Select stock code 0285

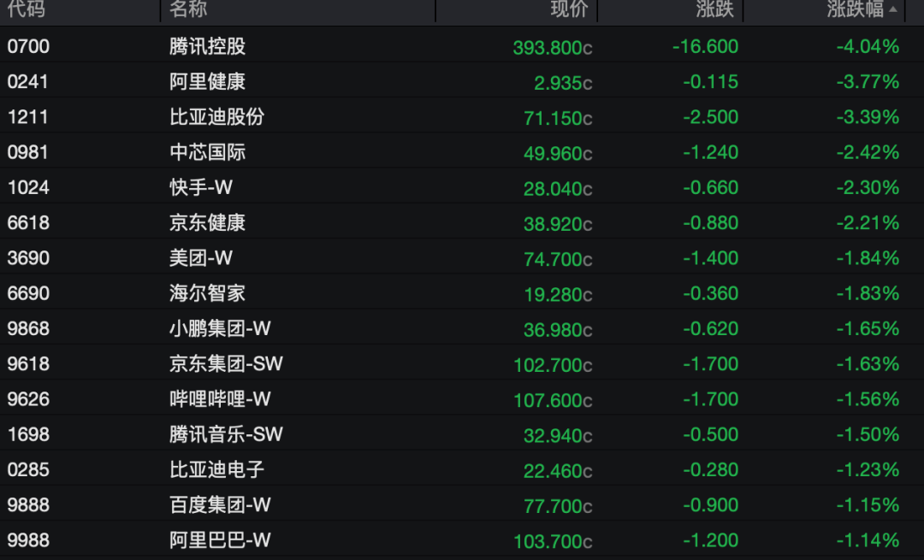coord(28,470)
